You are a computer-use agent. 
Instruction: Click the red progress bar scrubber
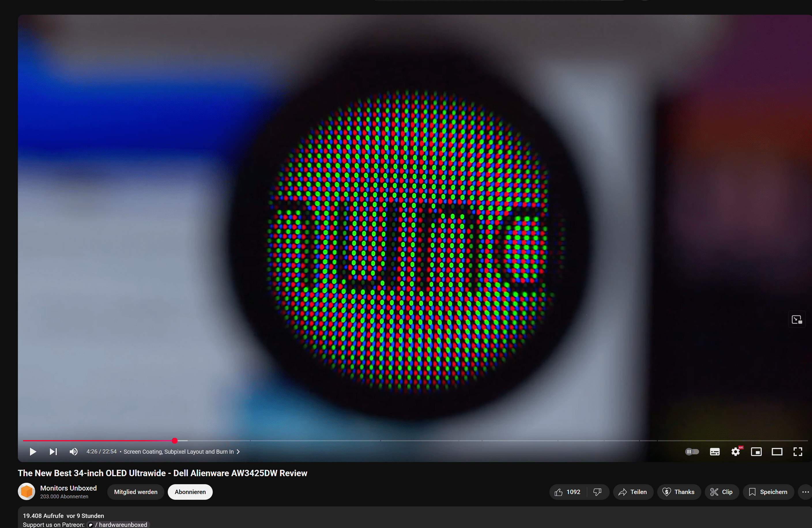[175, 441]
